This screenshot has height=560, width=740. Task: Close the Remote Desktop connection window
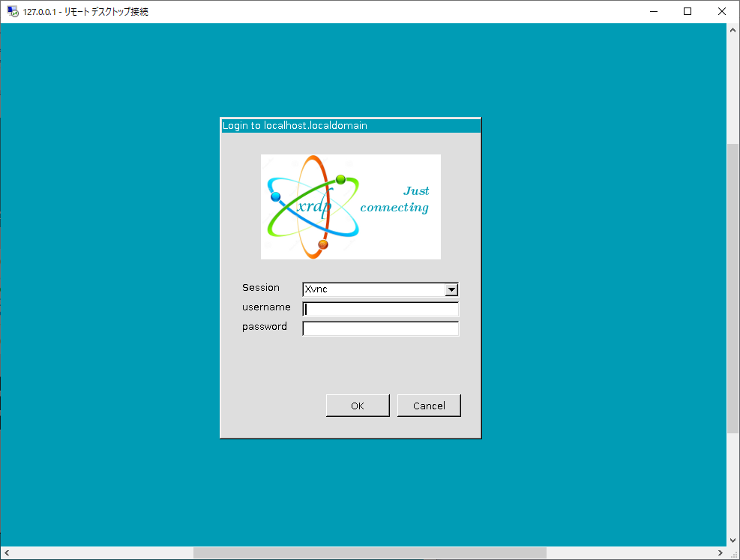click(x=722, y=11)
